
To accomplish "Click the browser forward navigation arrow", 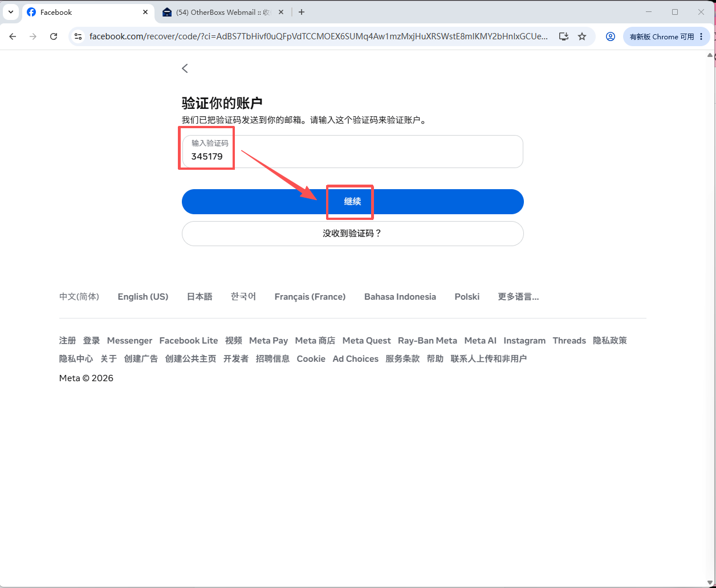I will tap(33, 36).
